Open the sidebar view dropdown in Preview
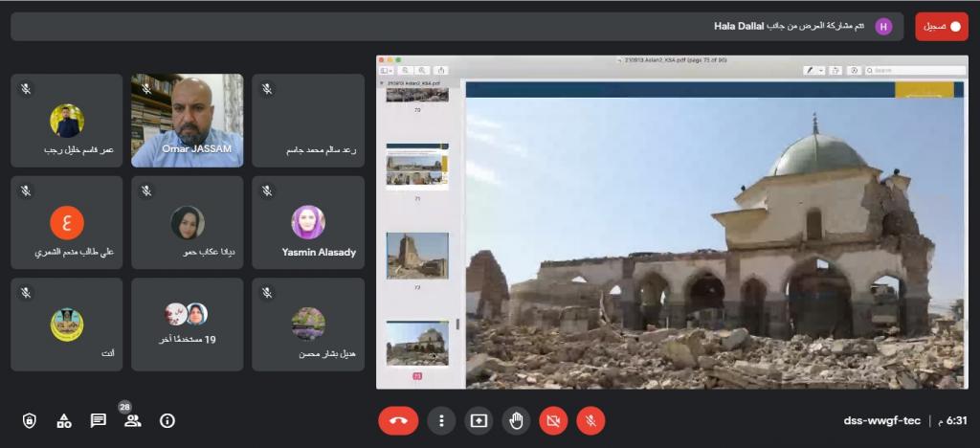This screenshot has width=980, height=448. coord(387,70)
